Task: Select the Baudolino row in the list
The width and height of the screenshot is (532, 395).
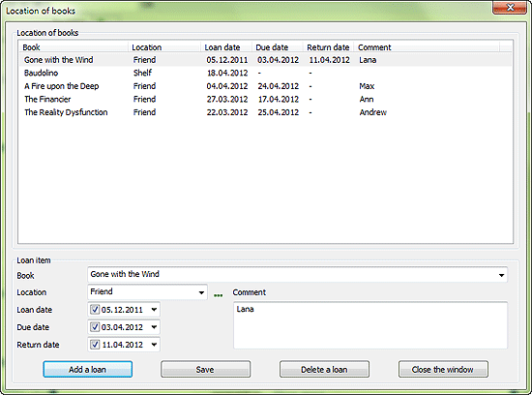Action: [x=265, y=73]
